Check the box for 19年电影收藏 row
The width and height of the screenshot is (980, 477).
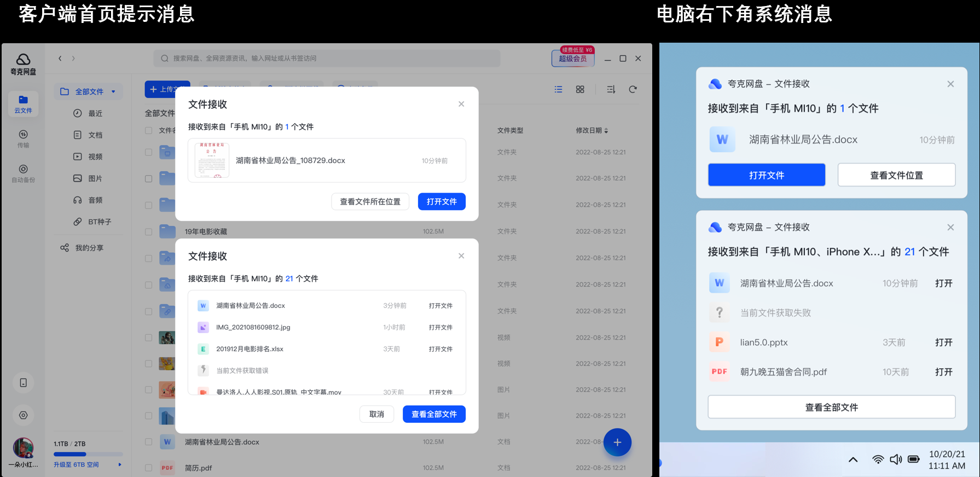pyautogui.click(x=148, y=231)
